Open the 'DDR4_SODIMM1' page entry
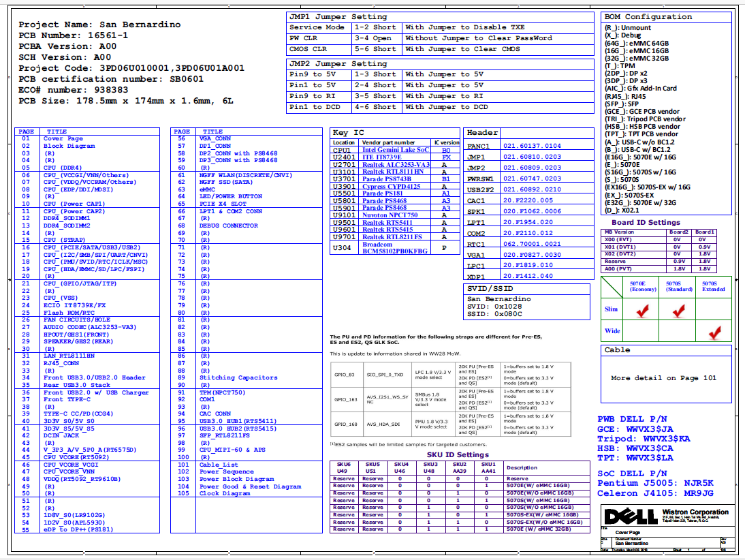The width and height of the screenshot is (745, 560). pyautogui.click(x=67, y=218)
